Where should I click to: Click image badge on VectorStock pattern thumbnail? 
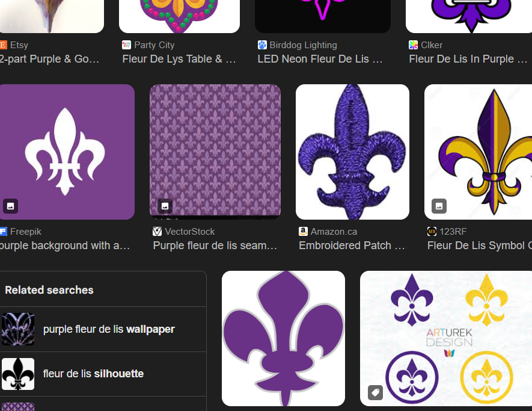click(165, 206)
